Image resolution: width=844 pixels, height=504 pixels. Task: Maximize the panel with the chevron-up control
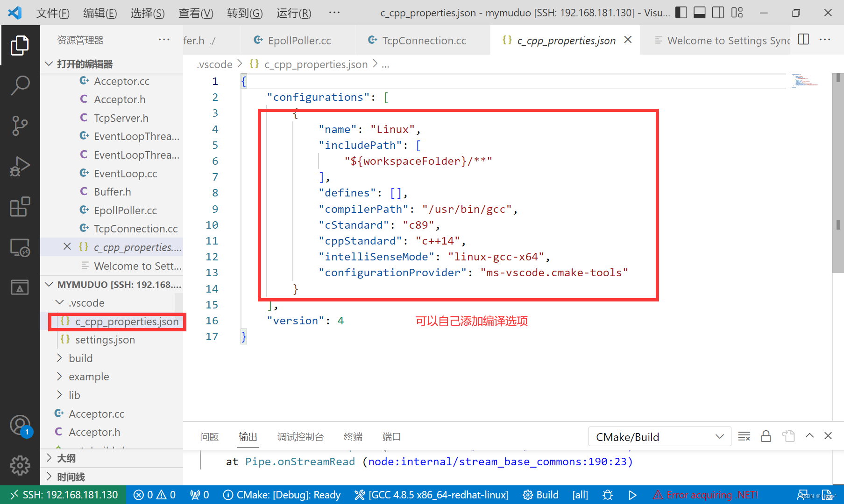[809, 435]
